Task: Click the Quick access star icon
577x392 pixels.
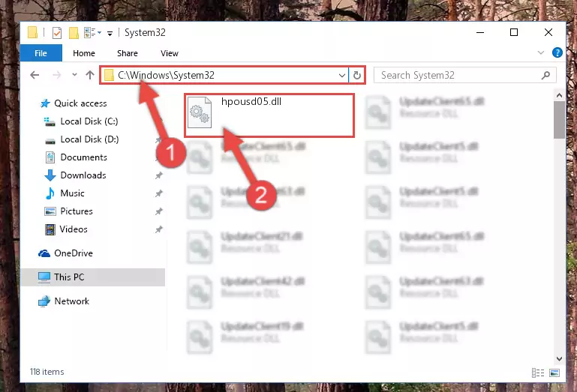Action: pos(45,103)
